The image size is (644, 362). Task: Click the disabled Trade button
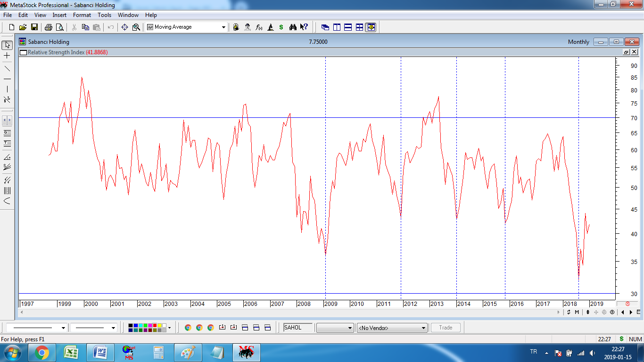[x=446, y=328]
